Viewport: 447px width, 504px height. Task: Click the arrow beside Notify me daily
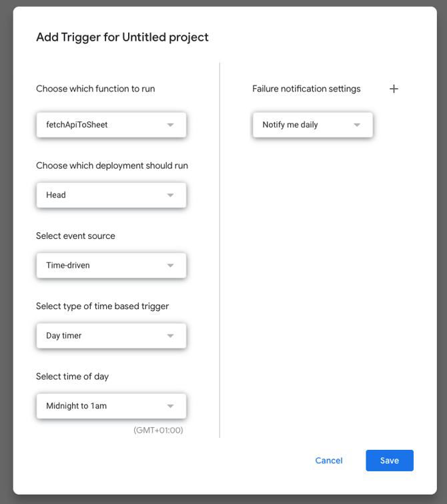[357, 125]
